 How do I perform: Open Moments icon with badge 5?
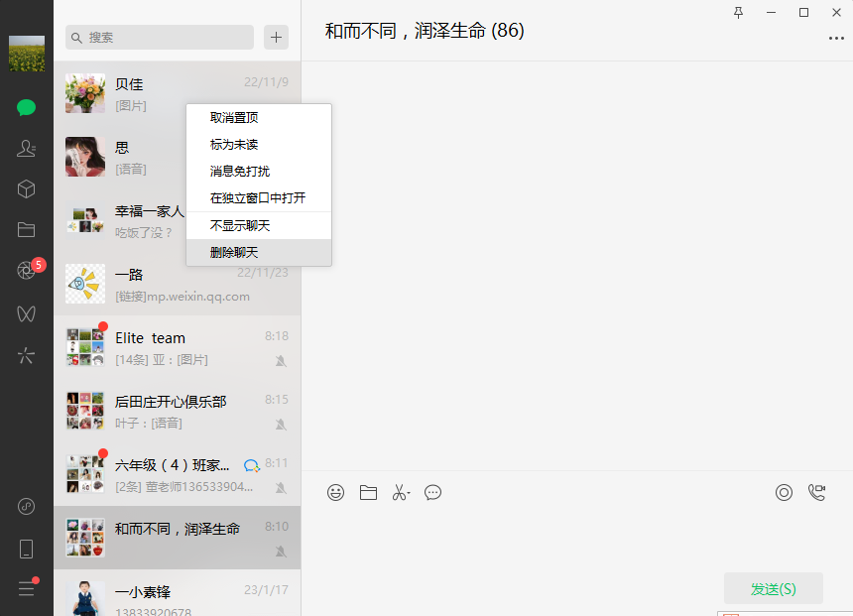[26, 271]
